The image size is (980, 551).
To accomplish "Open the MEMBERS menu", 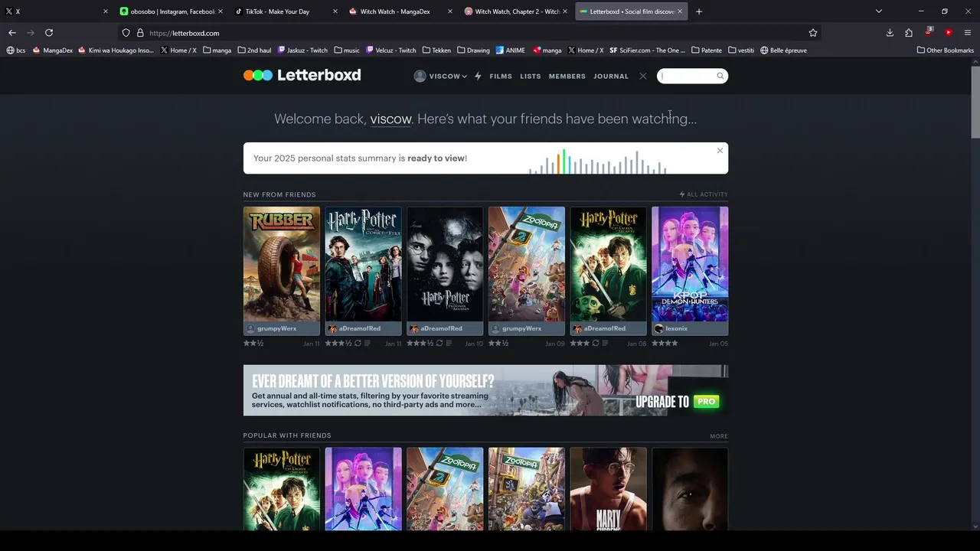I will [x=567, y=76].
